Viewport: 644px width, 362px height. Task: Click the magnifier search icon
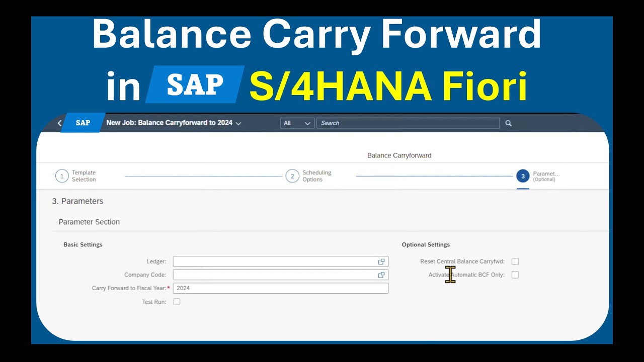(508, 123)
